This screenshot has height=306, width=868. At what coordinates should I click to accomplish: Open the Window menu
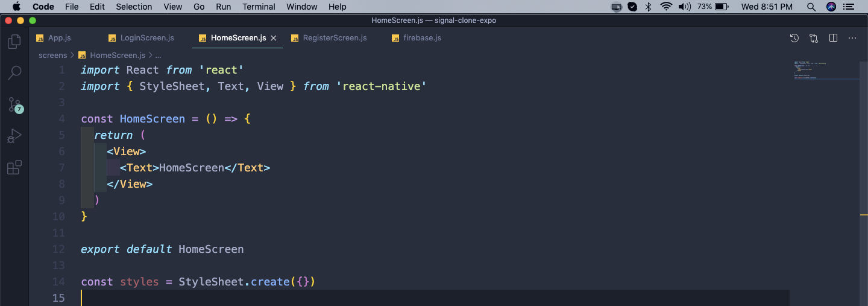point(302,7)
